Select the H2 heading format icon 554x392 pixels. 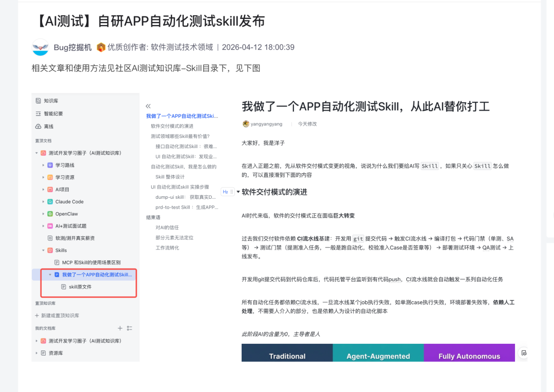click(225, 191)
